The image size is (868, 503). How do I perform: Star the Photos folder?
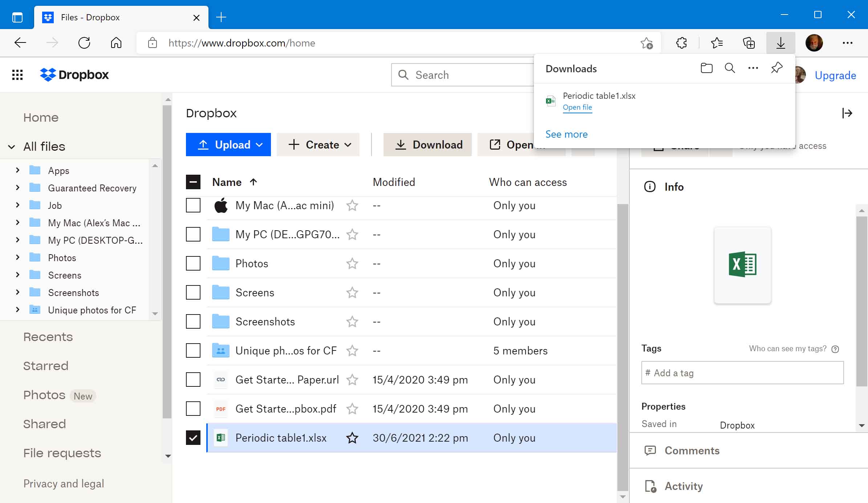[352, 264]
